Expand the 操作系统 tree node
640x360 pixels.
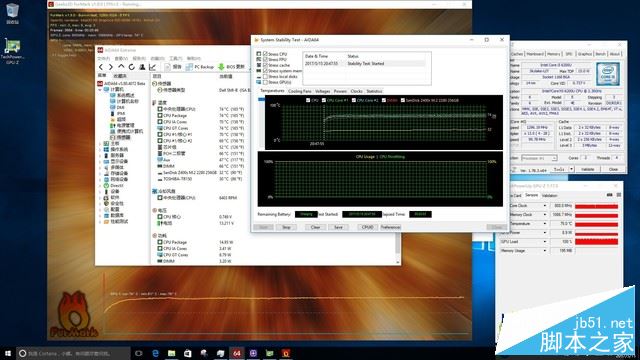click(100, 150)
